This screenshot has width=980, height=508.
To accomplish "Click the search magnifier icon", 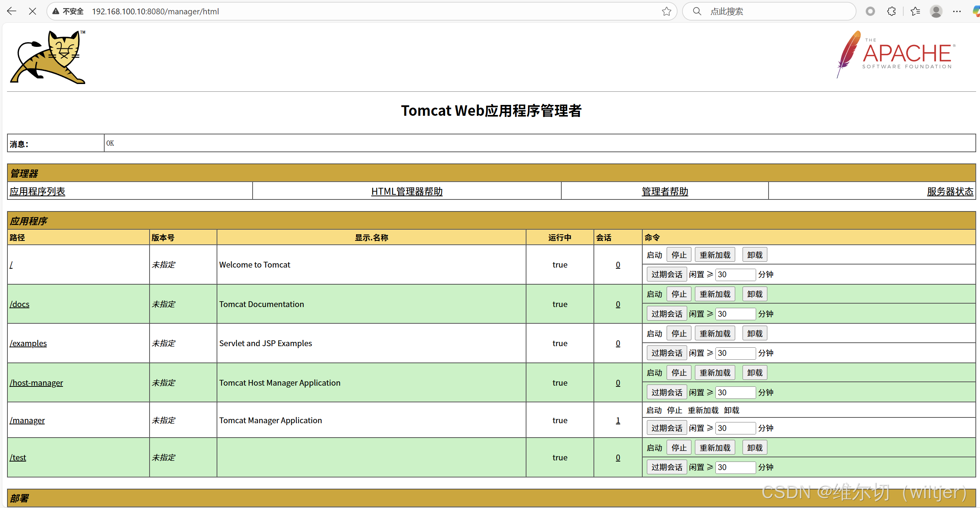I will coord(697,11).
